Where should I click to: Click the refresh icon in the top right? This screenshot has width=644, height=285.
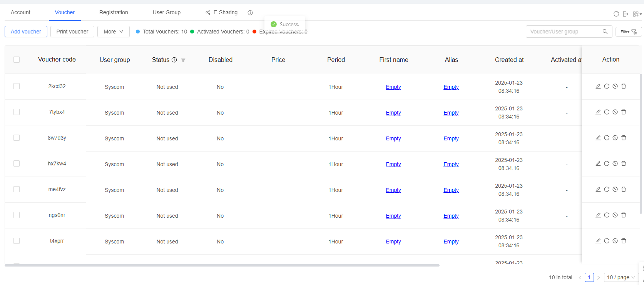pyautogui.click(x=616, y=14)
